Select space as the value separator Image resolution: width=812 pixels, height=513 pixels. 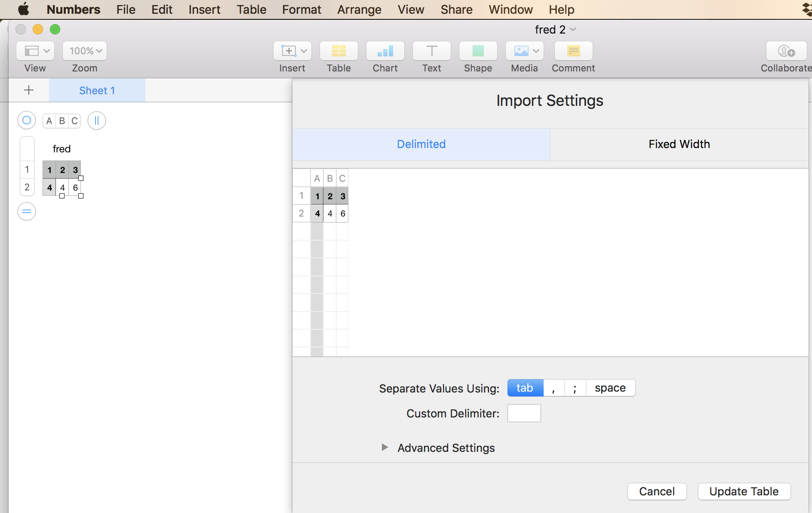coord(611,388)
